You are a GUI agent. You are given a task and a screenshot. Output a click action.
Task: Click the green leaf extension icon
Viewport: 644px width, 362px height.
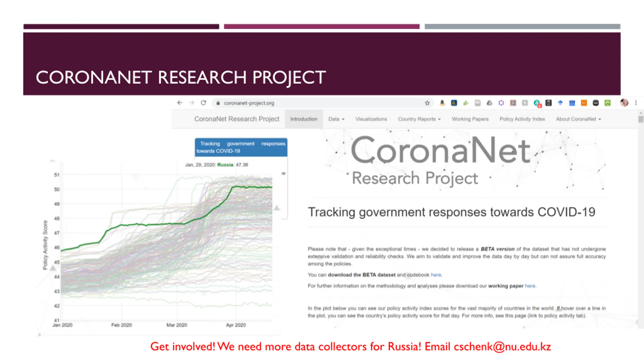coord(466,103)
